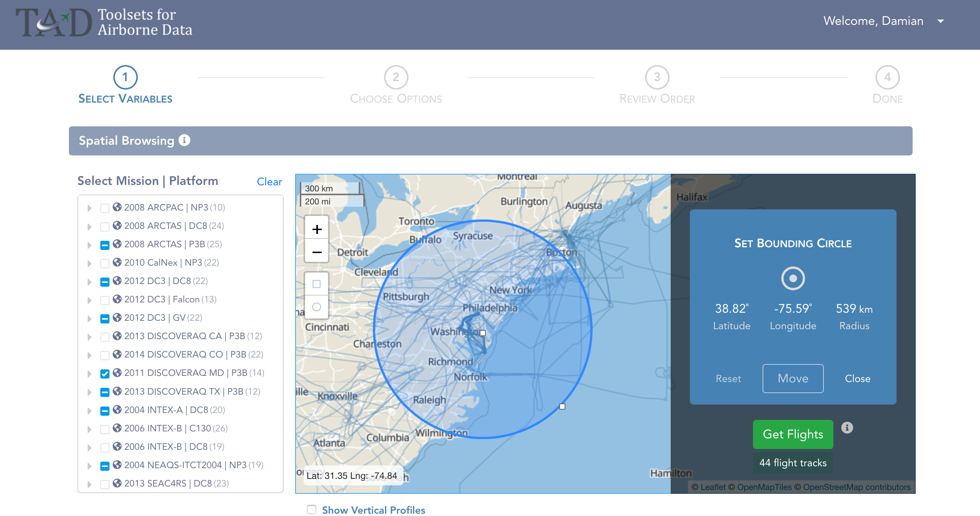Select the circle bounding draw tool
980x516 pixels.
tap(317, 307)
